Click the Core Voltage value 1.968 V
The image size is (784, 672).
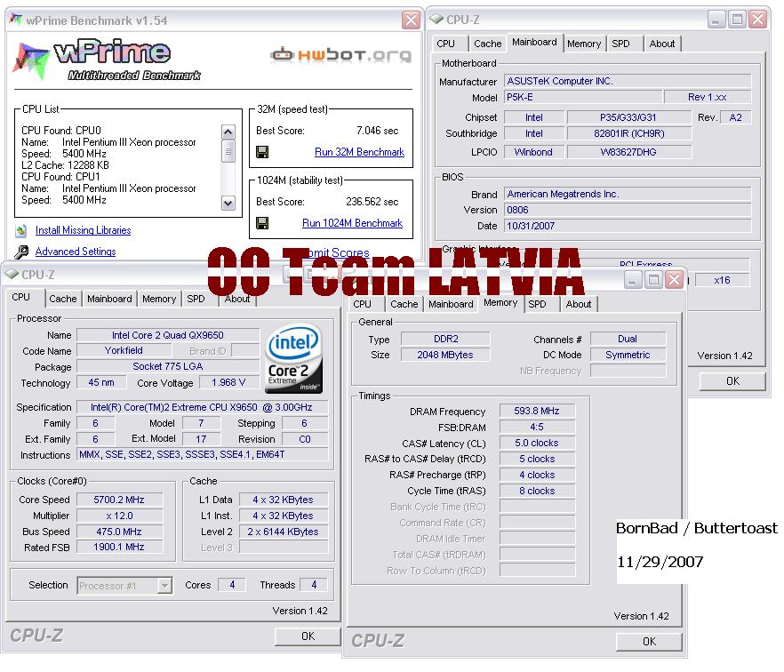click(228, 382)
